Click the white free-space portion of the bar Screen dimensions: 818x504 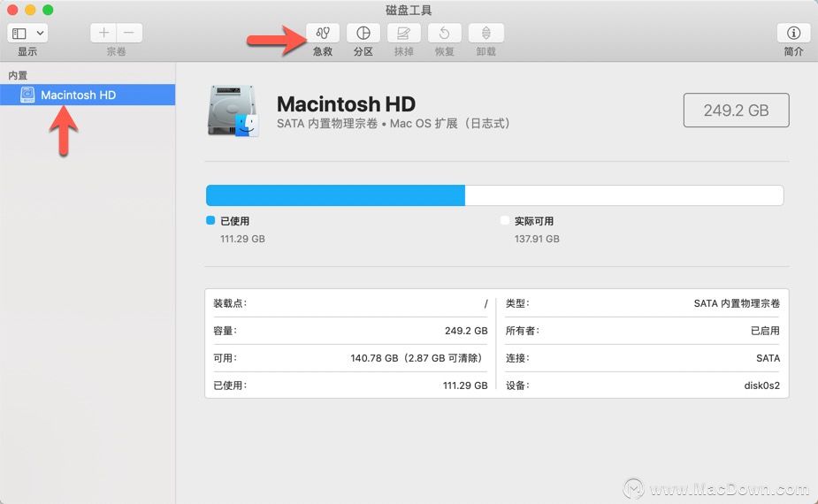click(624, 195)
